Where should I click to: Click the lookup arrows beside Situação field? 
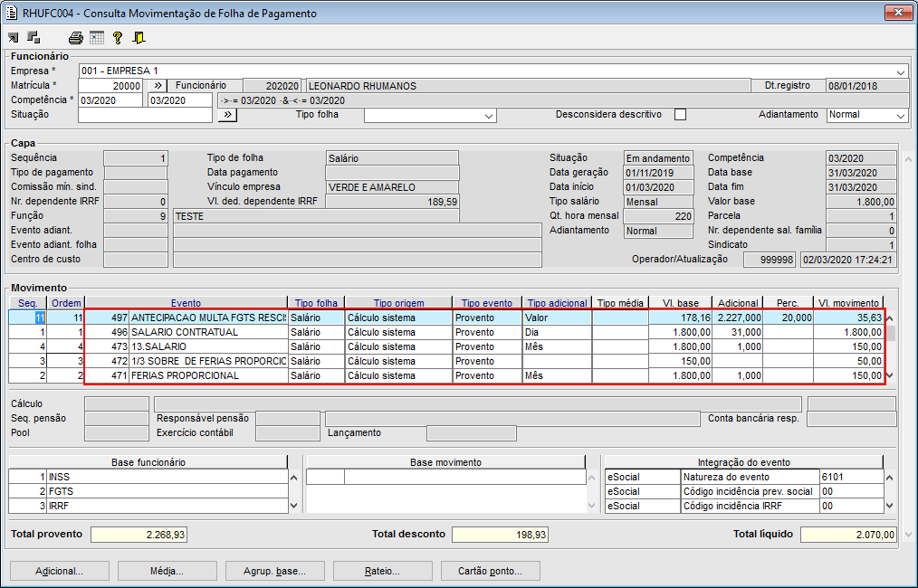tap(226, 115)
